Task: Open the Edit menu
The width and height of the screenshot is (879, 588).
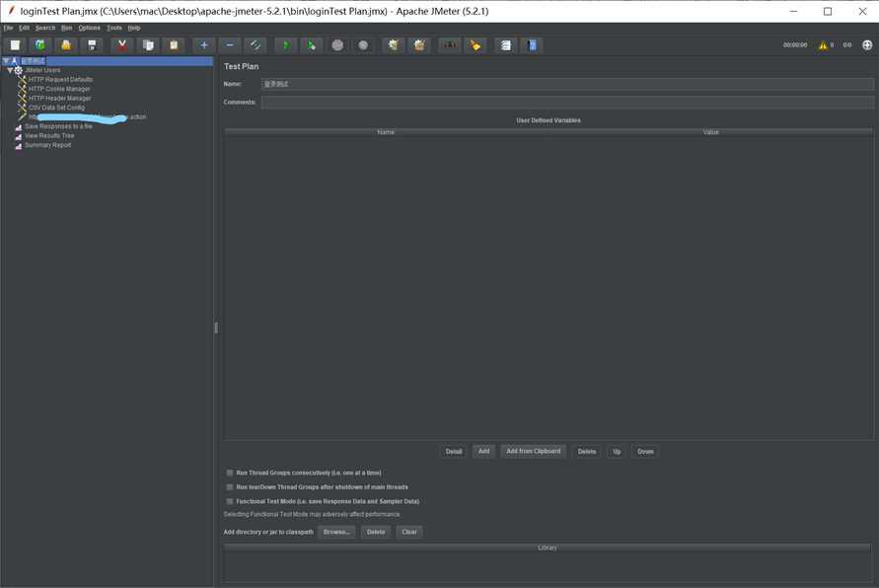Action: click(24, 28)
